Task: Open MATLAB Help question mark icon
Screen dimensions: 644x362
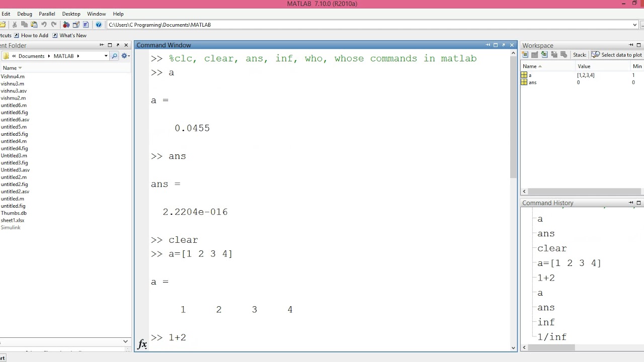Action: pyautogui.click(x=99, y=25)
